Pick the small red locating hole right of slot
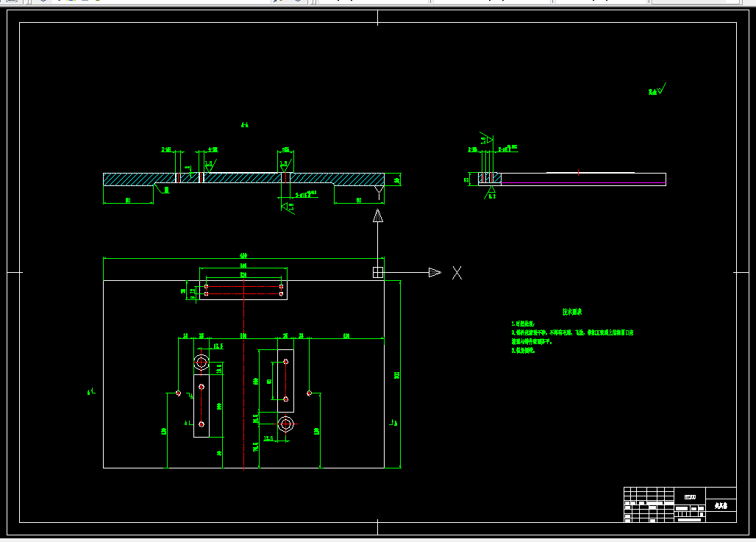The height and width of the screenshot is (542, 756). [310, 393]
